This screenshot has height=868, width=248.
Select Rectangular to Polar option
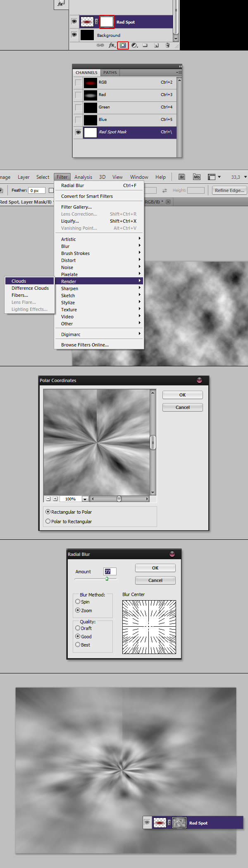(x=69, y=512)
